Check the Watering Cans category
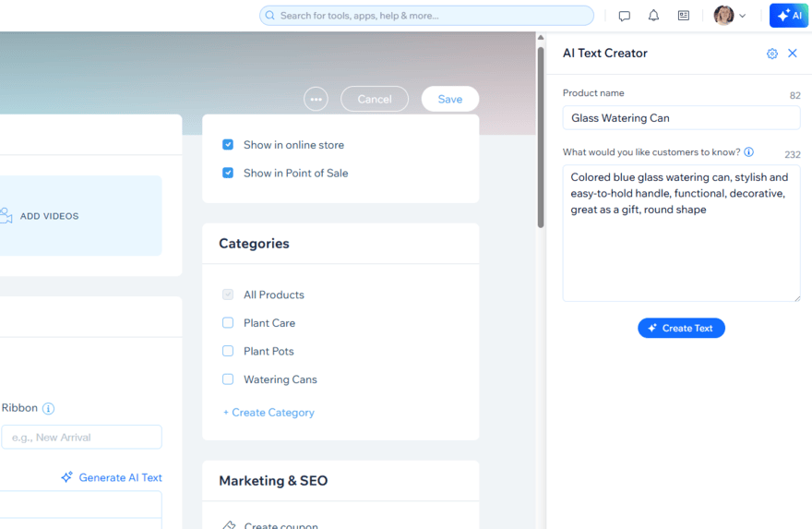 coord(228,379)
